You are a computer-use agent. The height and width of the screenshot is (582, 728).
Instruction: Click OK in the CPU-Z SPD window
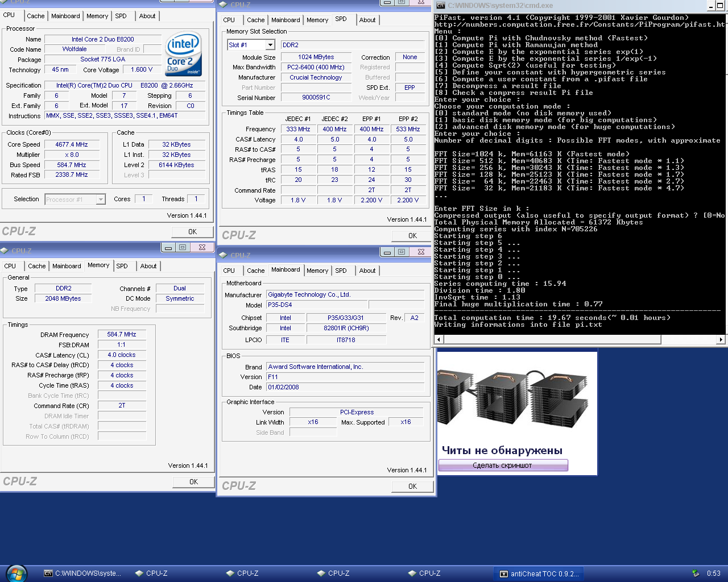click(x=412, y=236)
